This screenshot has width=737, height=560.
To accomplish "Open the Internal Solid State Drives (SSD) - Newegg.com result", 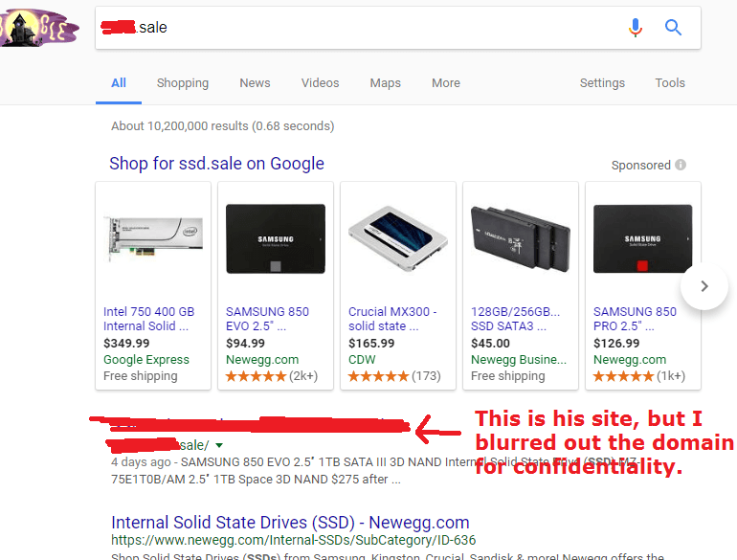I will 290,523.
